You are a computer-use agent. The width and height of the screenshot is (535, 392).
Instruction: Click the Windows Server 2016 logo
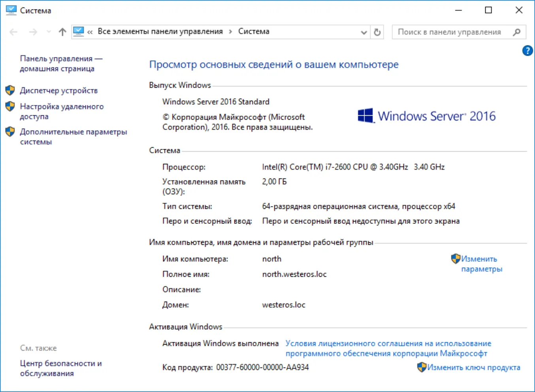426,116
